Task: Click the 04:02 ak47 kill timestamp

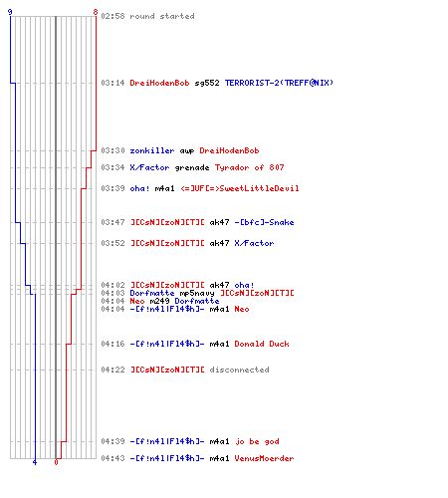Action: tap(112, 285)
